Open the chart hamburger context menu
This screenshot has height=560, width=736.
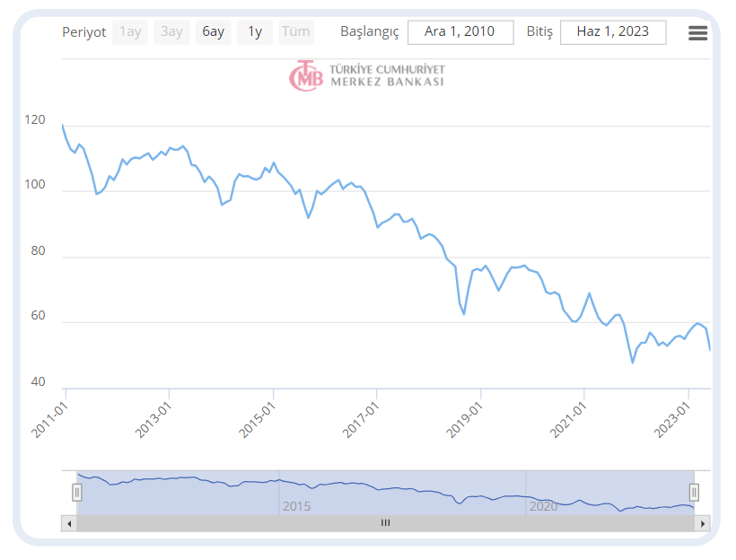pos(697,33)
